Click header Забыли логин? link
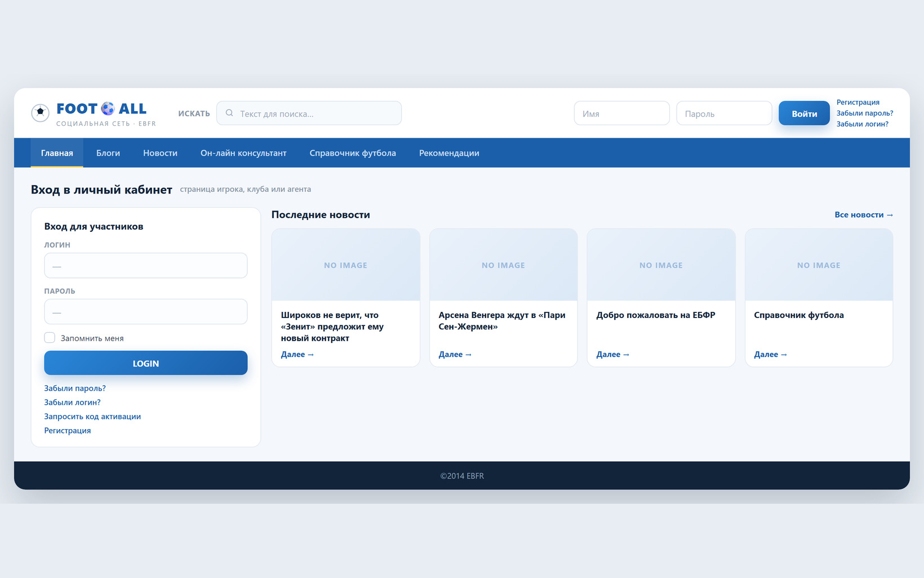The height and width of the screenshot is (578, 924). coord(862,124)
